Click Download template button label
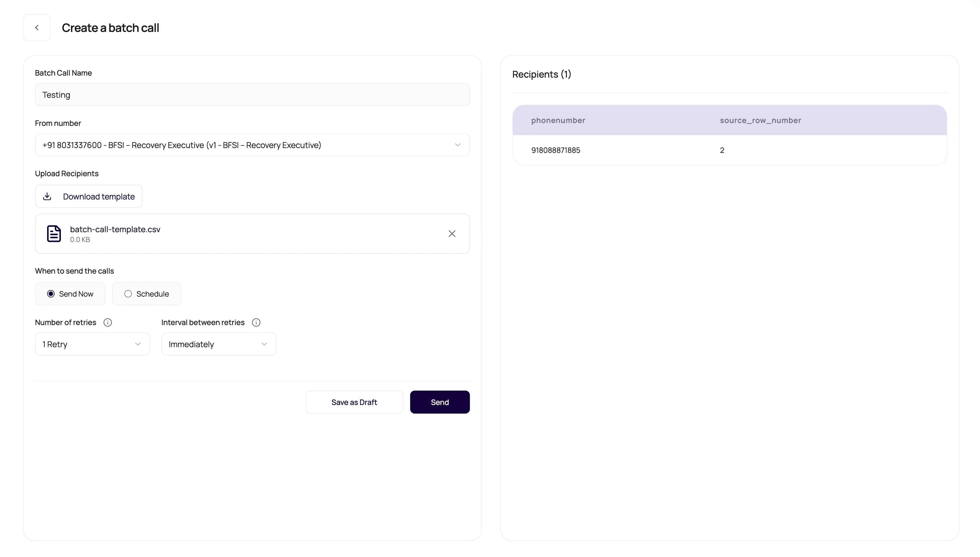This screenshot has width=980, height=557. coord(99,197)
